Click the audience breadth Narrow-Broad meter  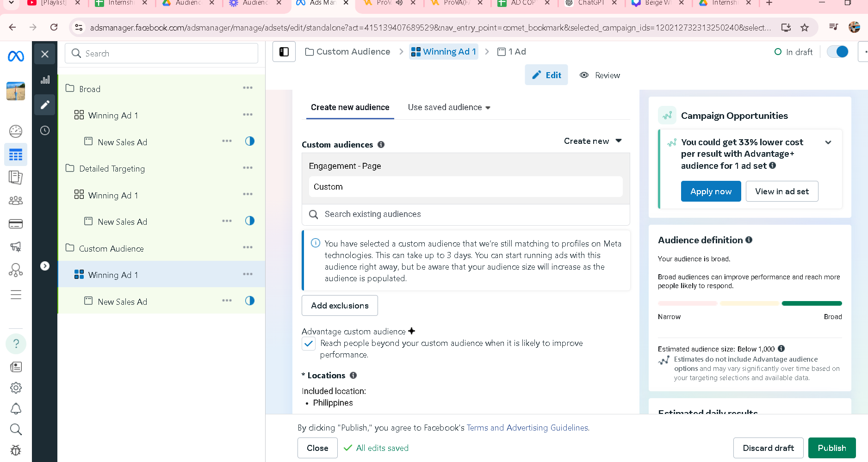(750, 303)
